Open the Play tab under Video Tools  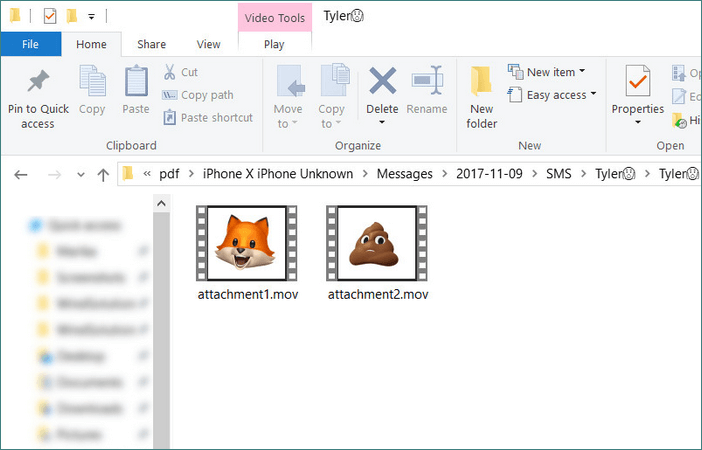coord(274,44)
